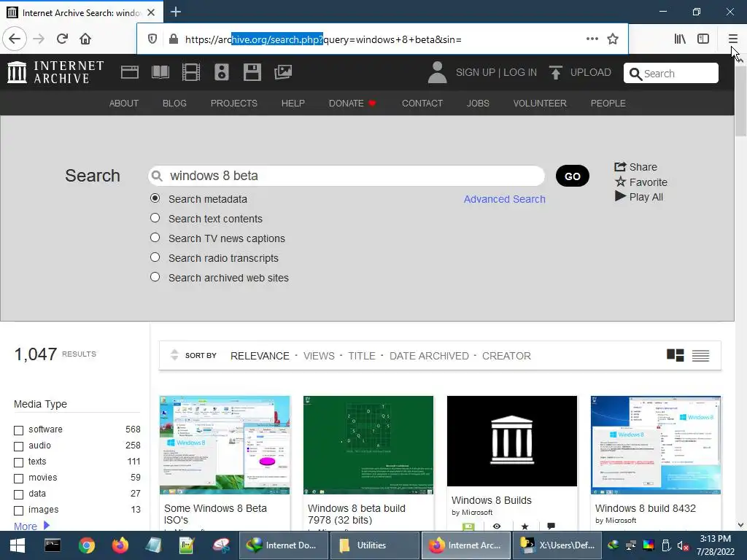Click the Internet Archive logo
Viewport: 747px width, 560px height.
coord(55,72)
